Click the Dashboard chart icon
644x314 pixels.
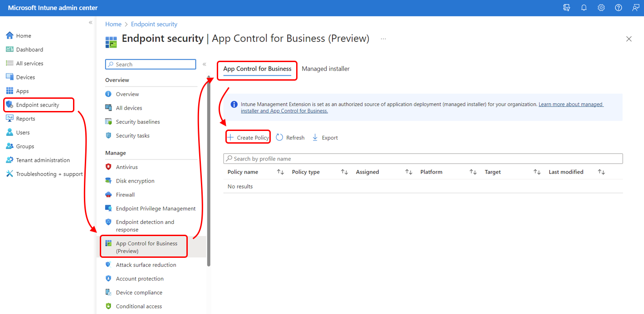click(x=10, y=49)
